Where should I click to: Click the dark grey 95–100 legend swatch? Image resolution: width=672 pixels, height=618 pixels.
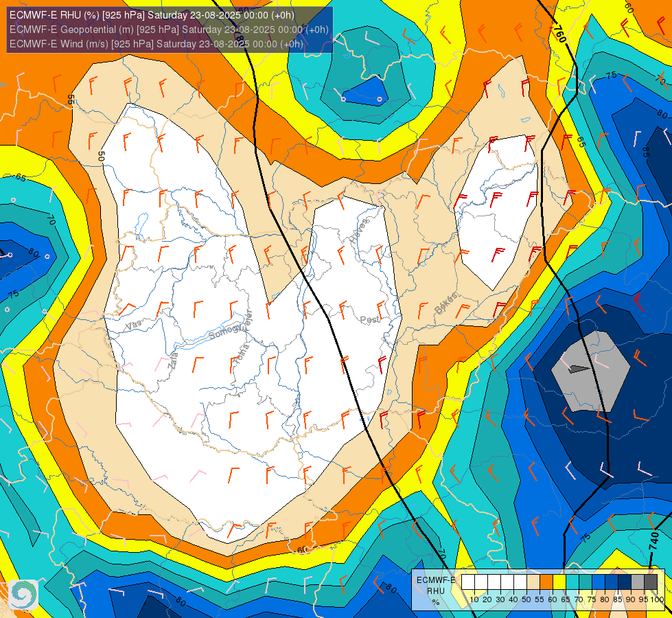click(x=651, y=582)
